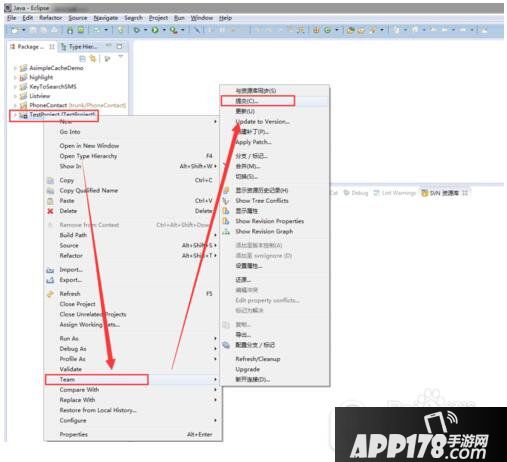Open the Run configurations dropdown arrow
Viewport: 507px width, 462px height.
pyautogui.click(x=164, y=30)
